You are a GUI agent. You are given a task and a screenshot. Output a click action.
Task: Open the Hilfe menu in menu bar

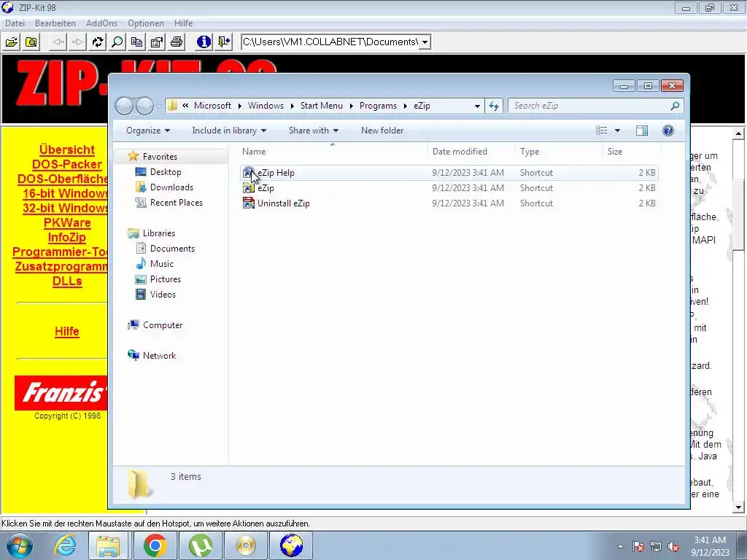point(183,23)
